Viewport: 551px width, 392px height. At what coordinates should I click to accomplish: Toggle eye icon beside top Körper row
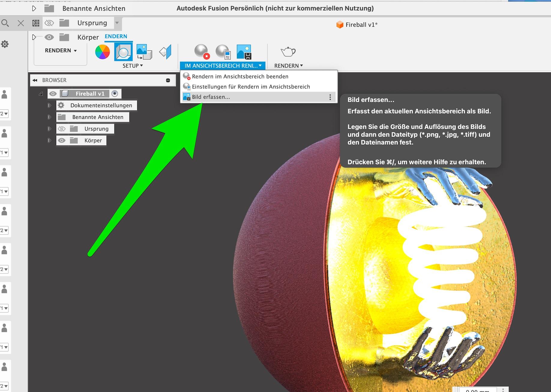pyautogui.click(x=49, y=37)
